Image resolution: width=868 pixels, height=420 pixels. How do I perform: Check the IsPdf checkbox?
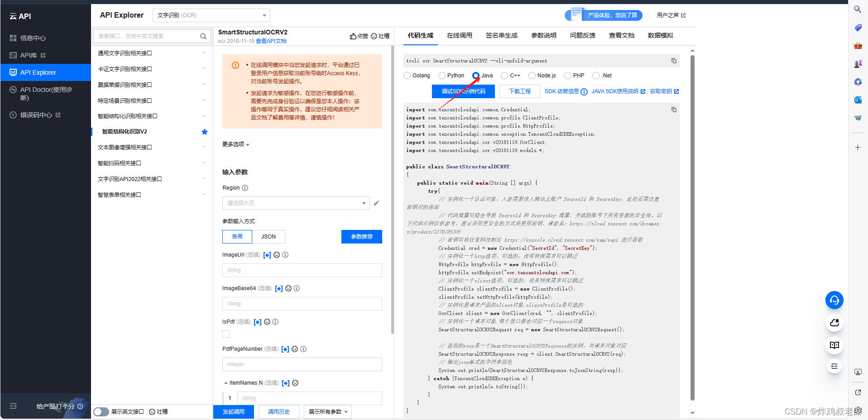226,334
